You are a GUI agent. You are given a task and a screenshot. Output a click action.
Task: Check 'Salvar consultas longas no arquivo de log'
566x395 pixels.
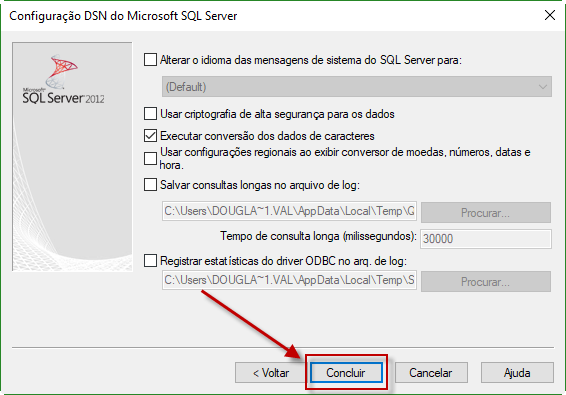pos(150,185)
